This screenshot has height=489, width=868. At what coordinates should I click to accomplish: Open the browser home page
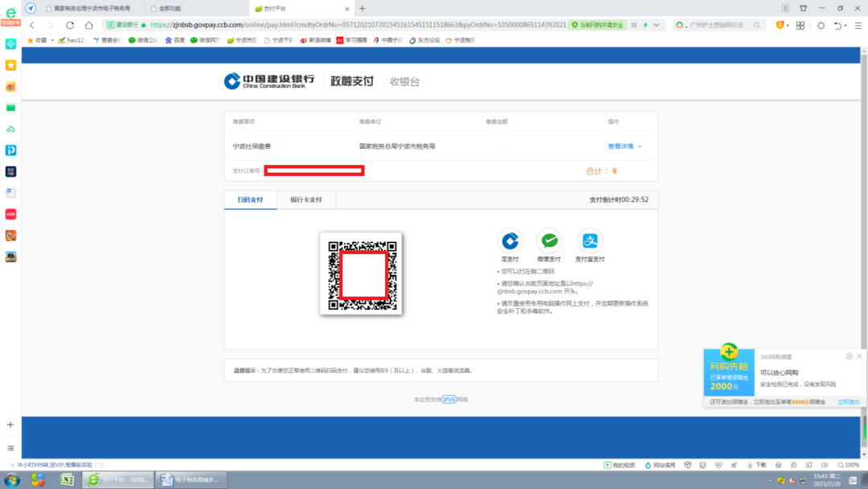tap(88, 25)
